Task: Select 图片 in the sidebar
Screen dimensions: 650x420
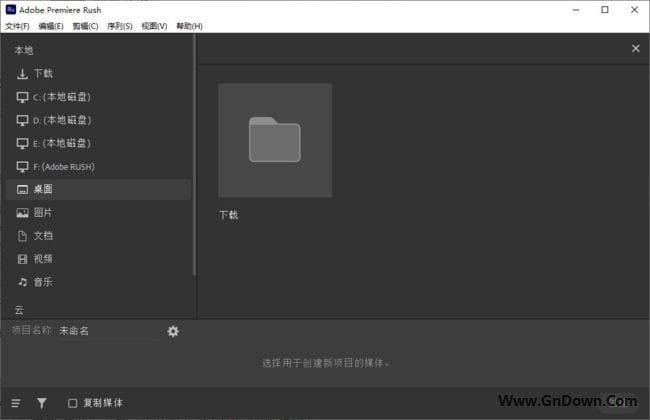Action: pyautogui.click(x=99, y=213)
